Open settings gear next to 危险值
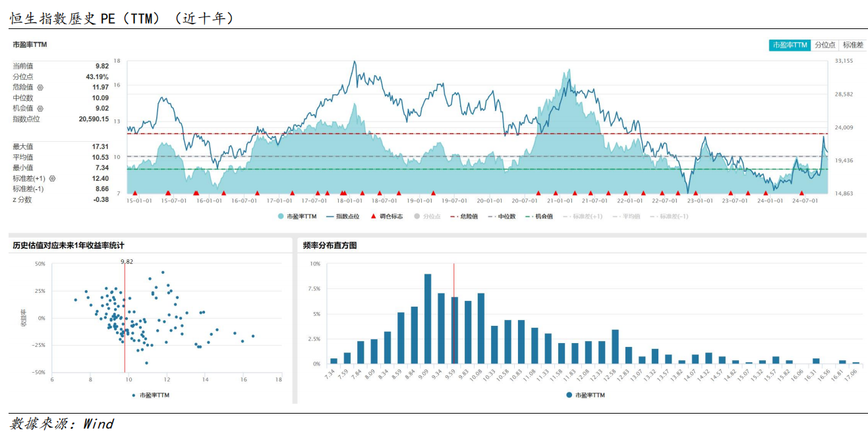Image resolution: width=868 pixels, height=440 pixels. point(40,87)
